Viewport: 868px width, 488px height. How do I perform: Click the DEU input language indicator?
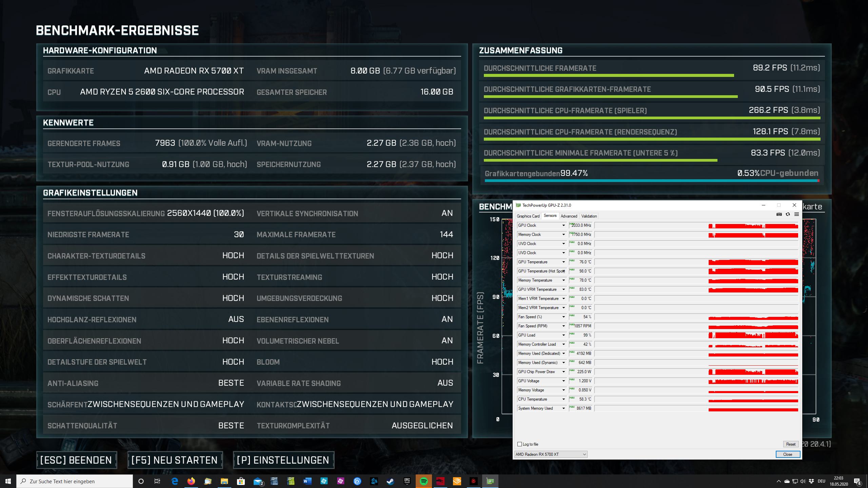822,481
